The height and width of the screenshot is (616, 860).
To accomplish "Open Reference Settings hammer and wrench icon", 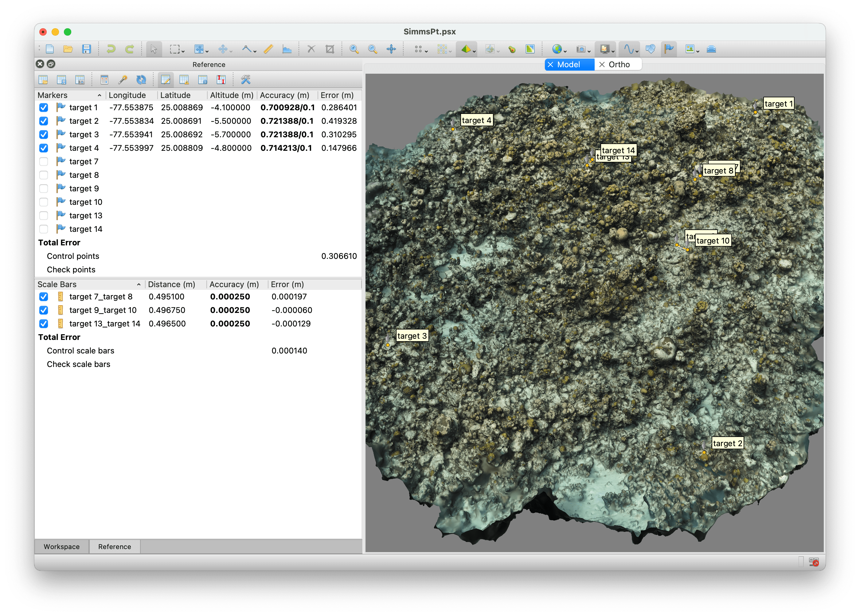I will (x=246, y=80).
